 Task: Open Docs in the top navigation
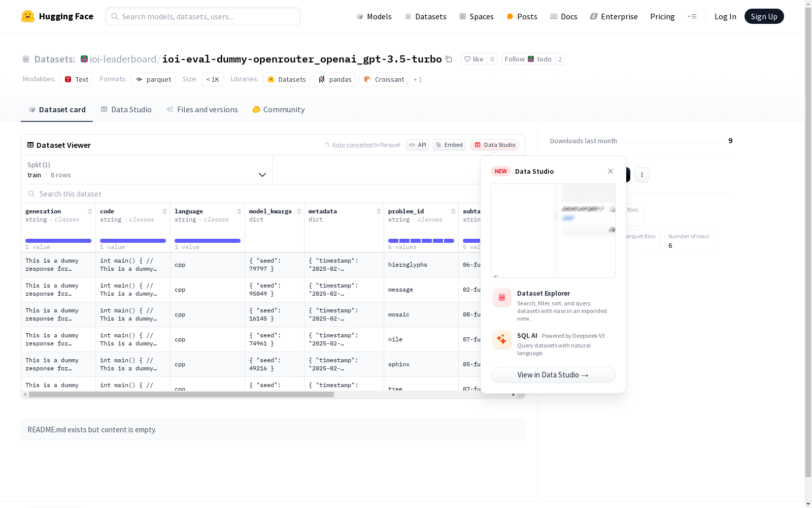pos(564,16)
